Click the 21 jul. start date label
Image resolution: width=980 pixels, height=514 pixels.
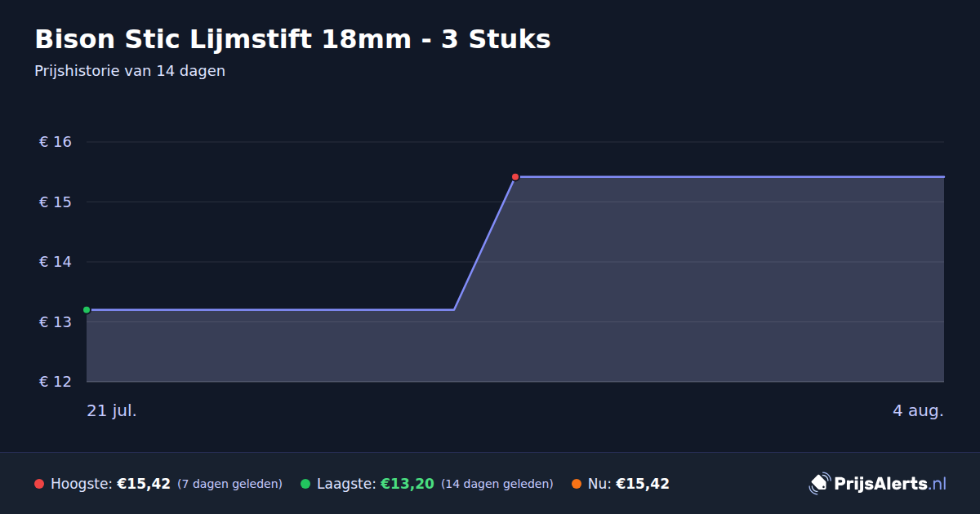click(112, 410)
